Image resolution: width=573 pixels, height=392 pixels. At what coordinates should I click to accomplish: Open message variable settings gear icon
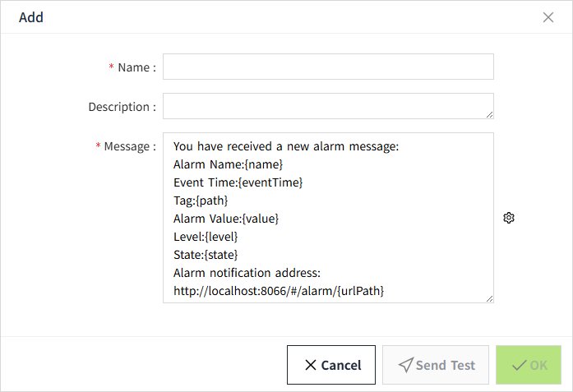[x=509, y=218]
